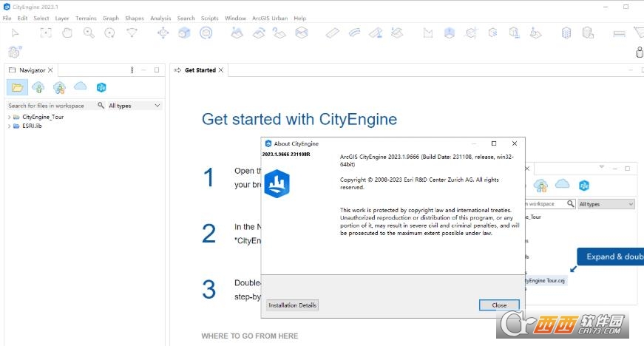Click the Navigator group-sharing cloud icon
This screenshot has width=644, height=346.
(x=59, y=87)
